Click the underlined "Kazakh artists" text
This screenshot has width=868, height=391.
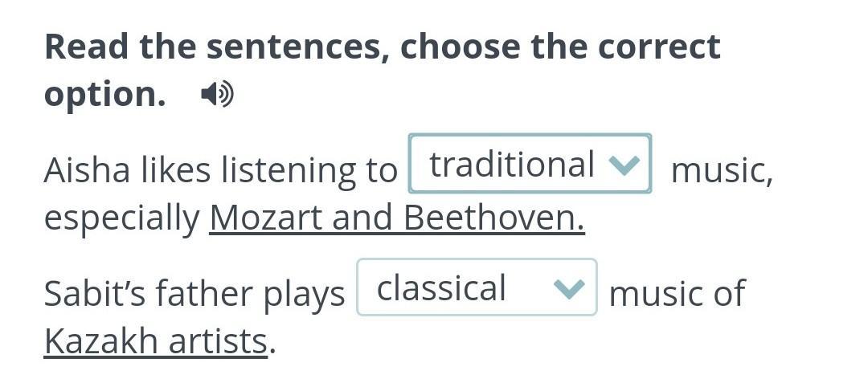(x=156, y=341)
